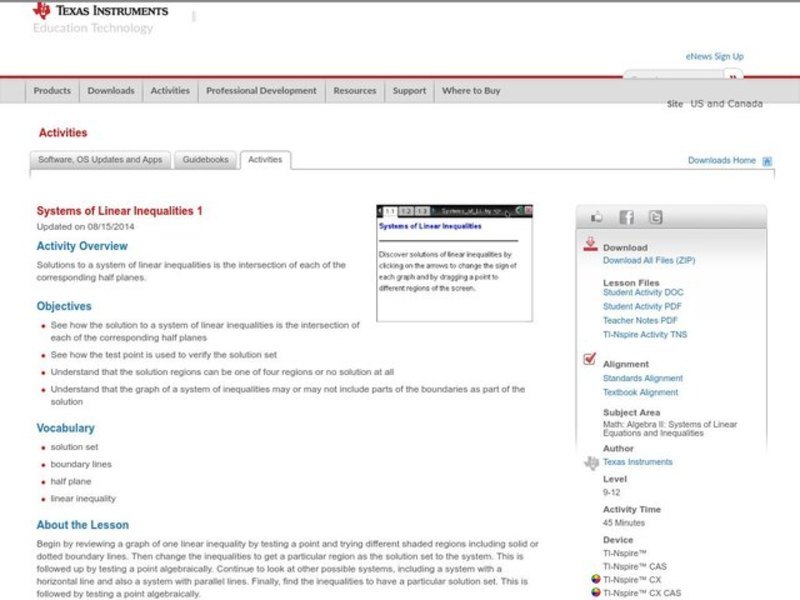Change site region from US and Canada
The height and width of the screenshot is (600, 800).
coord(726,104)
